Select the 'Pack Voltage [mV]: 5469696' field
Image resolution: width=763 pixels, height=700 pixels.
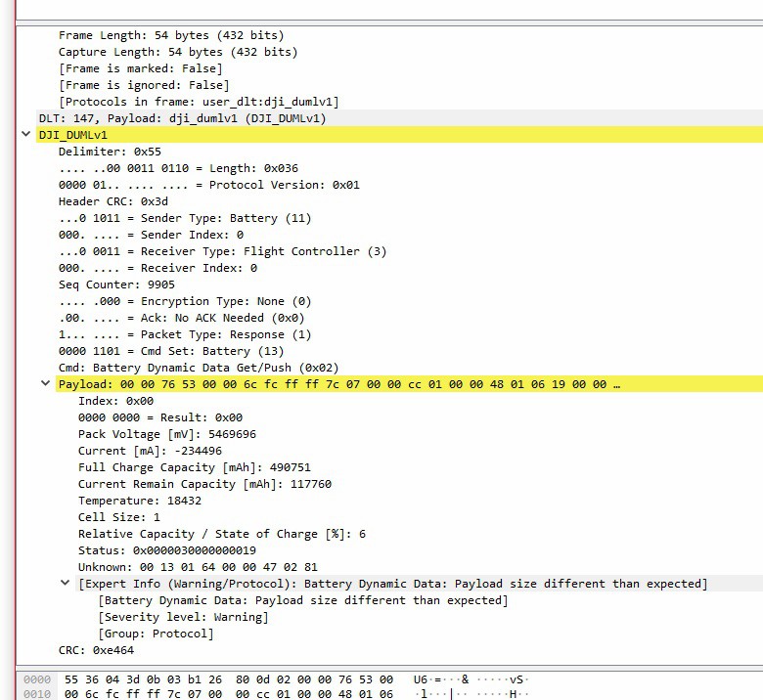pos(167,434)
